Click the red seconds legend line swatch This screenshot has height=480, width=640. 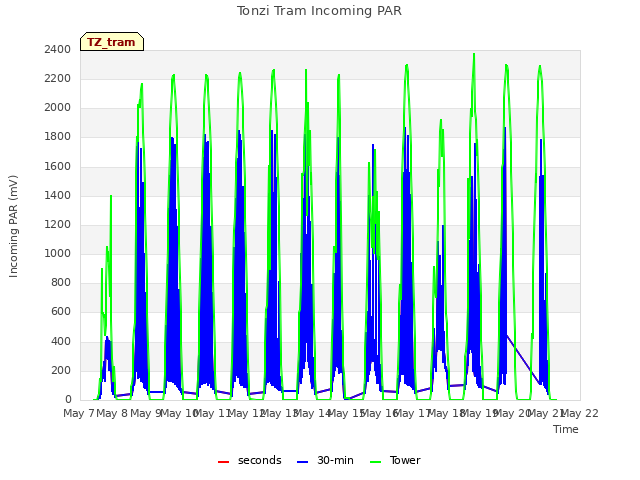coord(224,462)
